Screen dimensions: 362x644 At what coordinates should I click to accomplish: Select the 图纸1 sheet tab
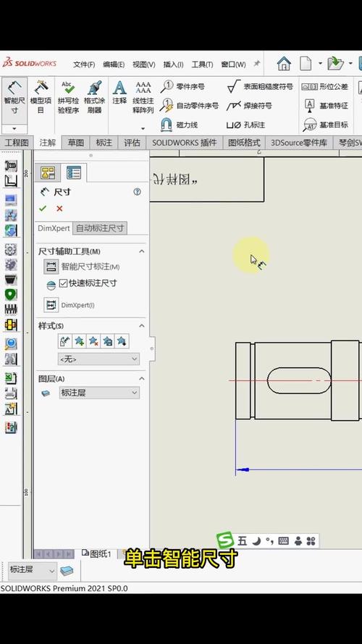coord(97,553)
